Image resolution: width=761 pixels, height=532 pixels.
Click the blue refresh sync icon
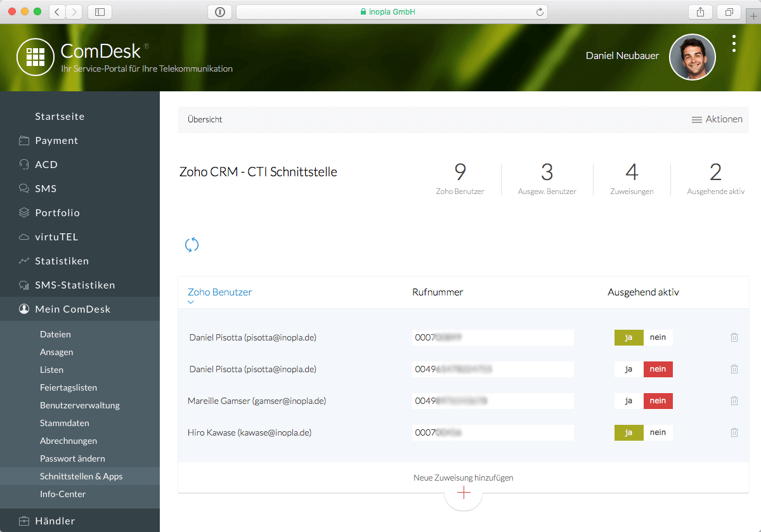(192, 245)
